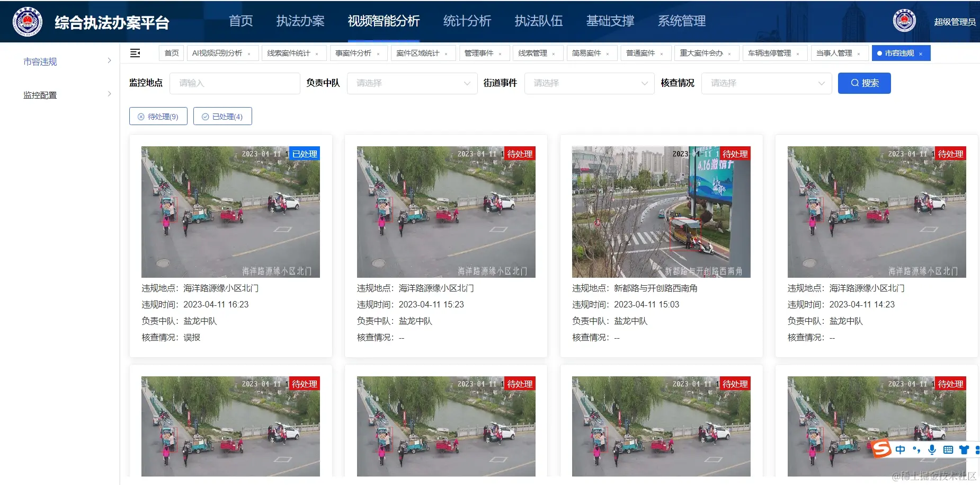Click the 已处理 badge on the 16:23 card
The height and width of the screenshot is (485, 980).
point(305,154)
